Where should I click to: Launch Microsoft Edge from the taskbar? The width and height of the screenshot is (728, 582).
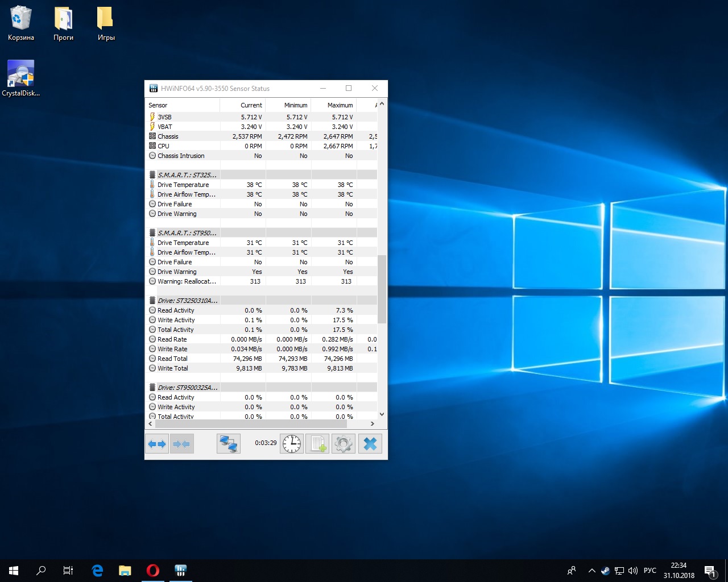coord(97,571)
